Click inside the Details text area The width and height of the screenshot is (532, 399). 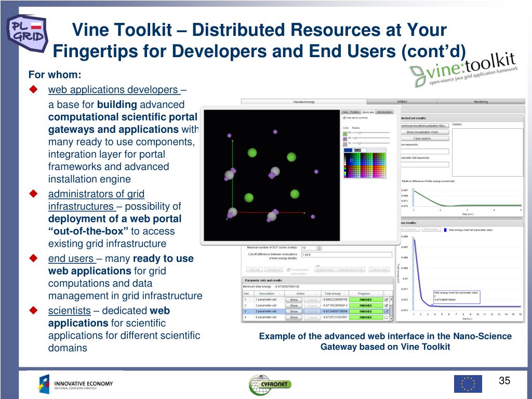(487, 152)
